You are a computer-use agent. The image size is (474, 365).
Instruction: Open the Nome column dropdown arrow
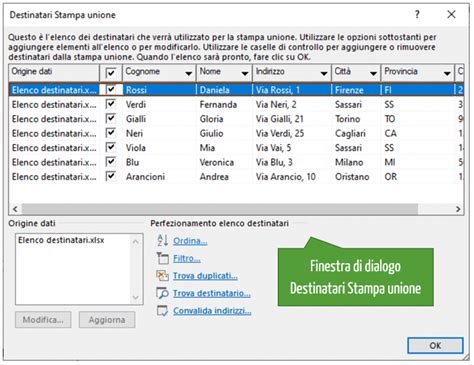(245, 73)
